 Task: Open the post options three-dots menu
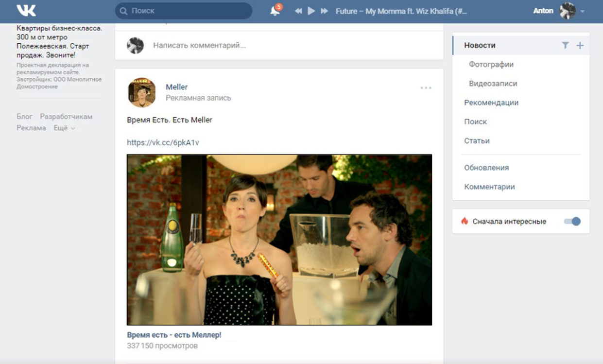click(426, 88)
